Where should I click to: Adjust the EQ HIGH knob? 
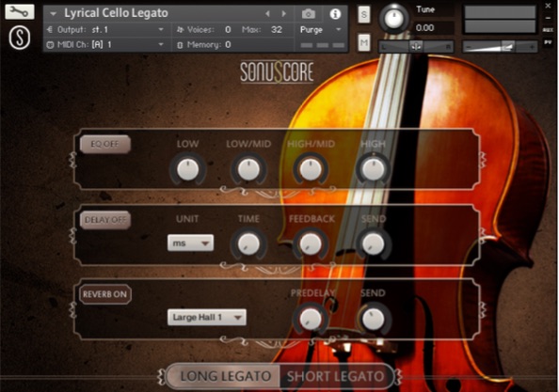[x=374, y=169]
